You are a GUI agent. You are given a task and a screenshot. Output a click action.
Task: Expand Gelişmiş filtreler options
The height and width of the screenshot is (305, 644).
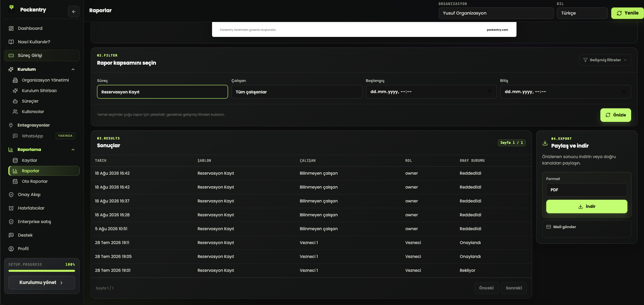(x=605, y=60)
